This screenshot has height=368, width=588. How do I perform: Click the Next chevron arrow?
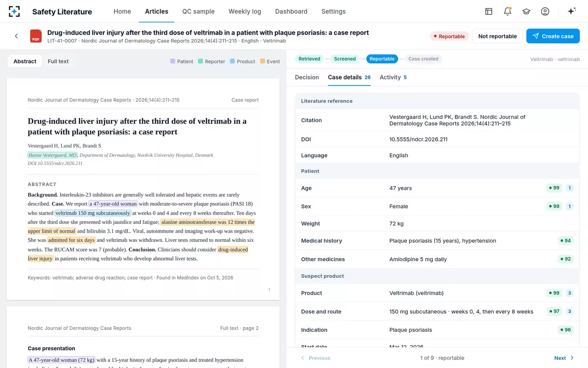coord(572,358)
